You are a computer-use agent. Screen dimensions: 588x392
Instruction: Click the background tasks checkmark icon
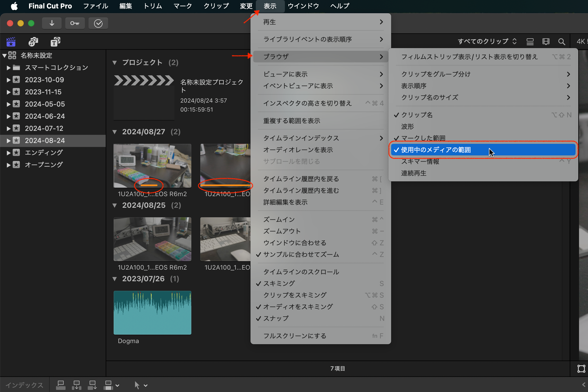point(98,23)
